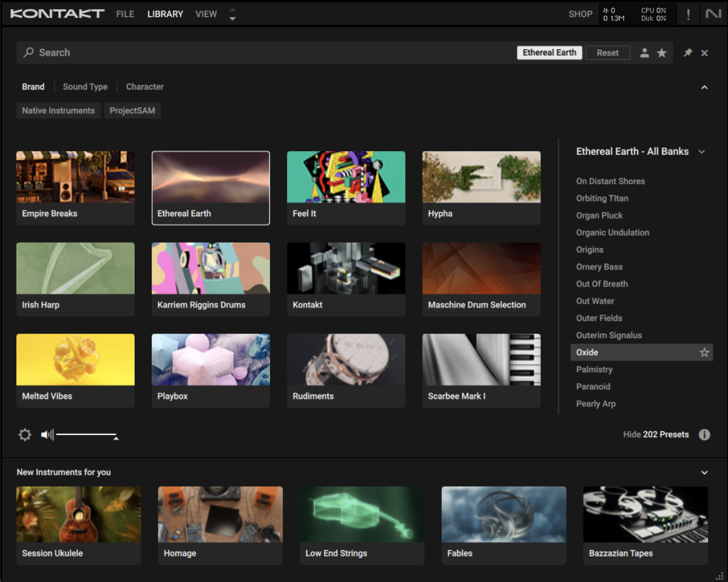Click the search magnifier icon

click(x=29, y=53)
